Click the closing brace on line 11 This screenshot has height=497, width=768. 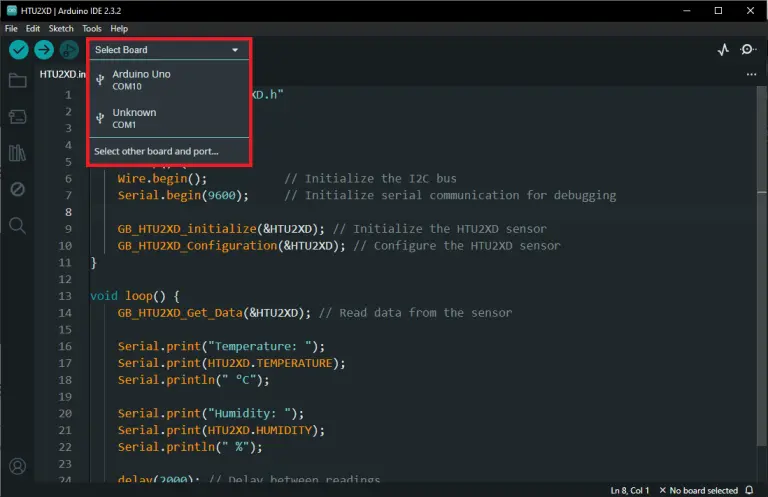(94, 262)
